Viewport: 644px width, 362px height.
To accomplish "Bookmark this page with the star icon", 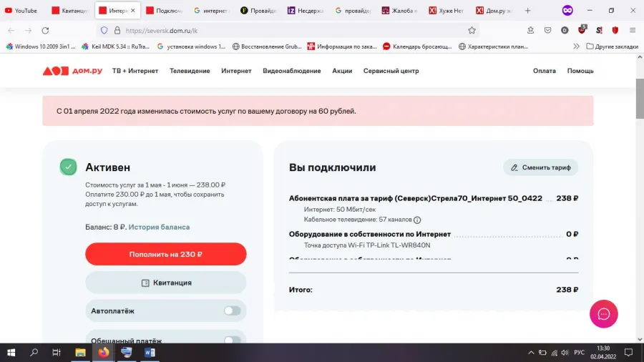I will pos(472,30).
